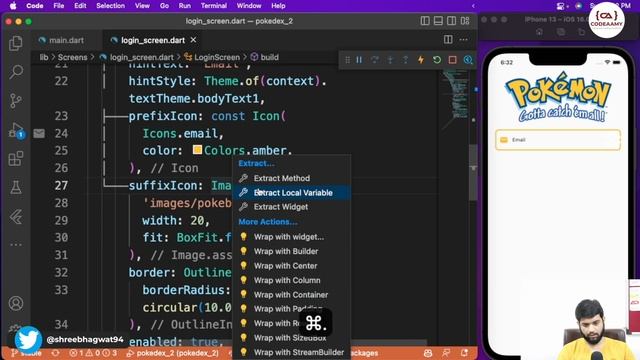Image resolution: width=640 pixels, height=360 pixels.
Task: Toggle the bottom panel layout
Action: pyautogui.click(x=438, y=21)
